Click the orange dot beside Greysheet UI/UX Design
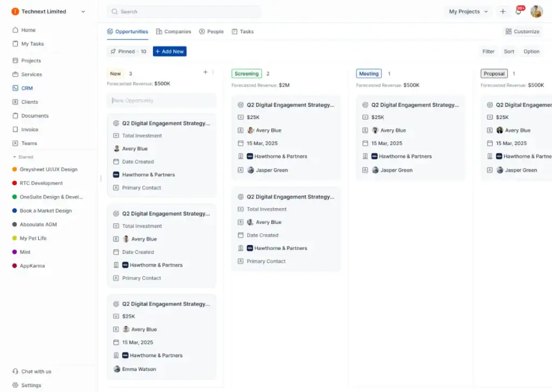 point(15,169)
